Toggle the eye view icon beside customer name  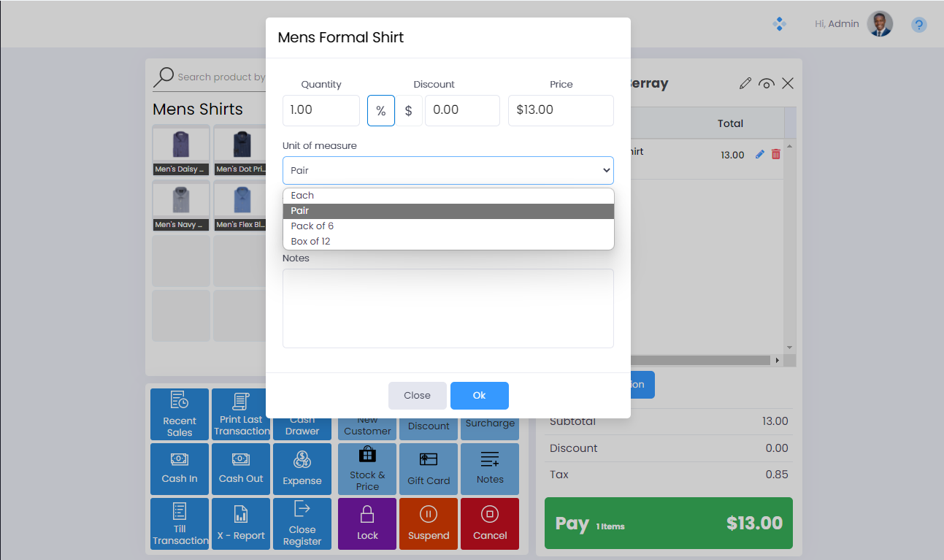click(x=766, y=84)
